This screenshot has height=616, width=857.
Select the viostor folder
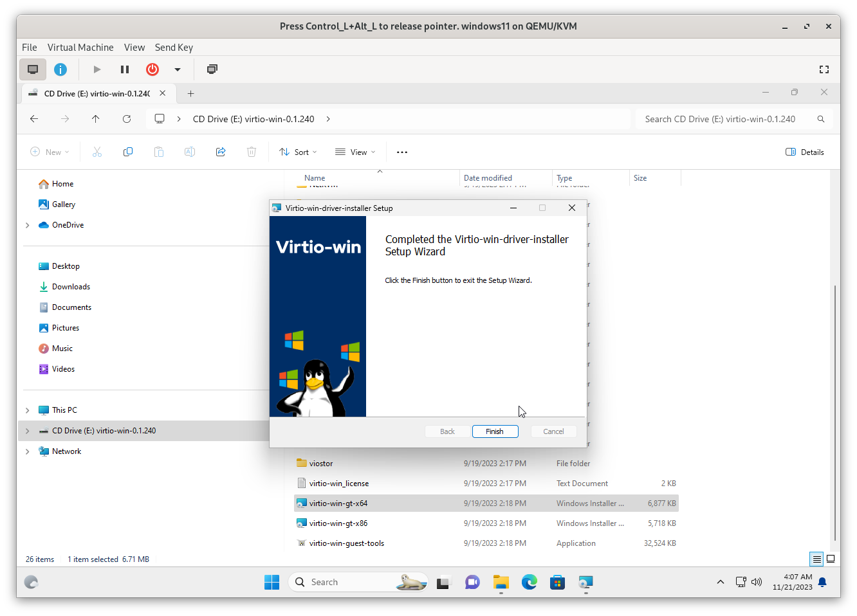[x=486, y=464]
